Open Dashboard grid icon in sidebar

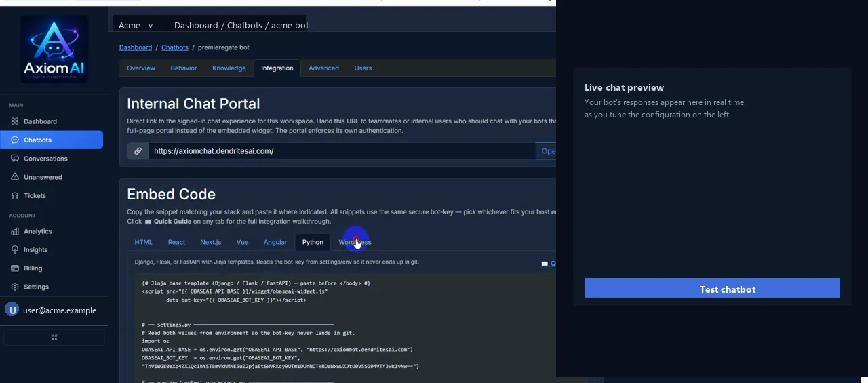15,121
